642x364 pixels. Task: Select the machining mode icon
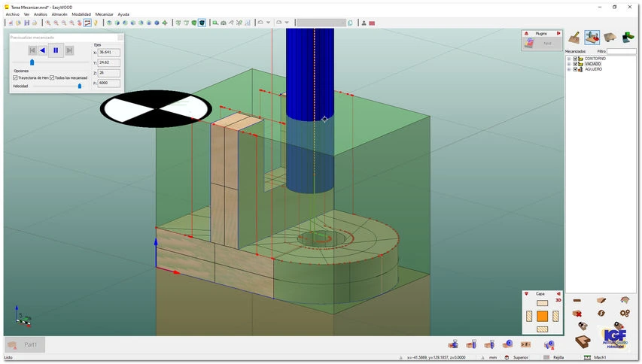click(592, 38)
